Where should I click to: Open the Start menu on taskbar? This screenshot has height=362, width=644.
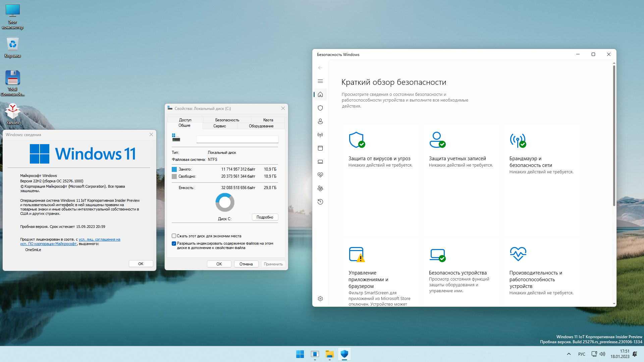click(300, 354)
